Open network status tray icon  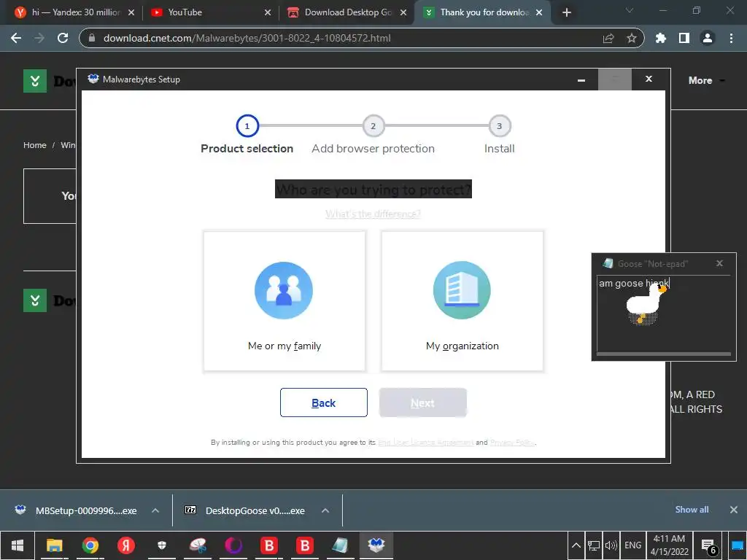pyautogui.click(x=594, y=545)
